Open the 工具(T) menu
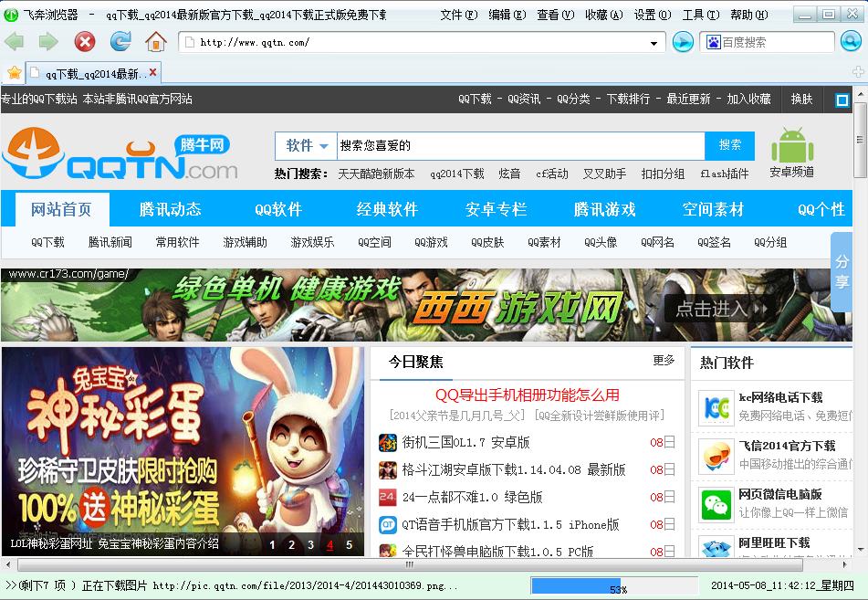 (700, 15)
